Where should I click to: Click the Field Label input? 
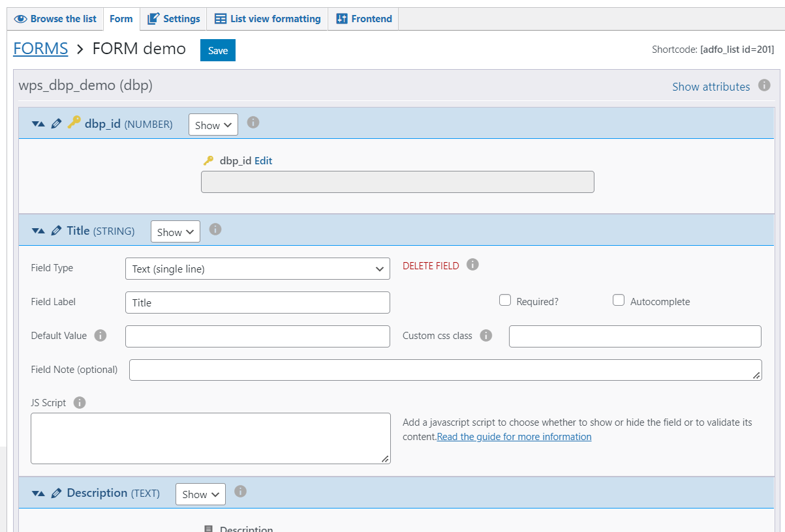pos(257,303)
